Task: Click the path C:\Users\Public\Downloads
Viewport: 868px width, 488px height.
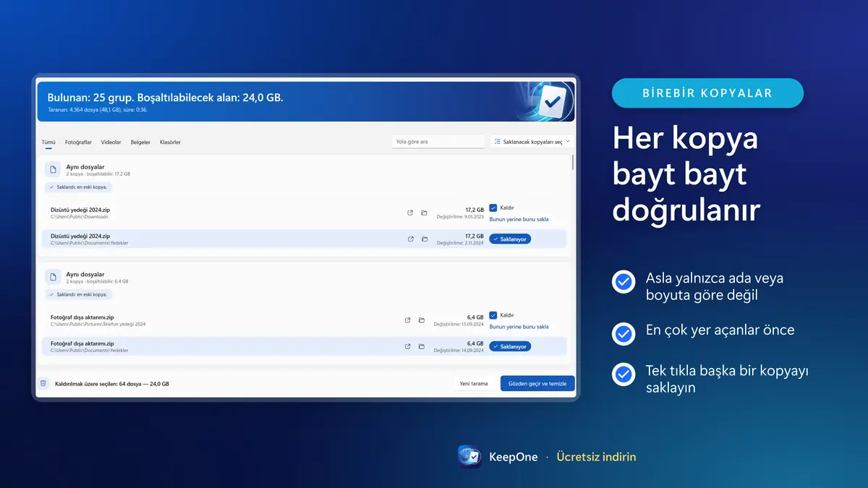Action: [79, 217]
